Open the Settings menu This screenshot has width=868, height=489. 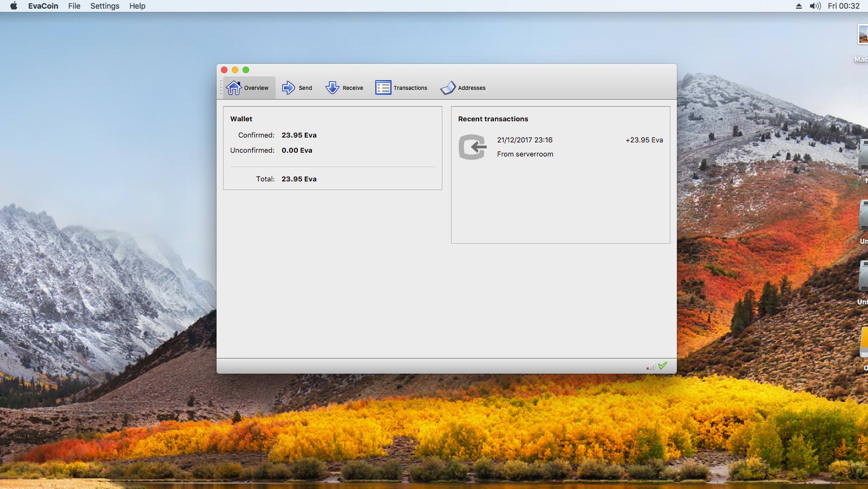[105, 6]
